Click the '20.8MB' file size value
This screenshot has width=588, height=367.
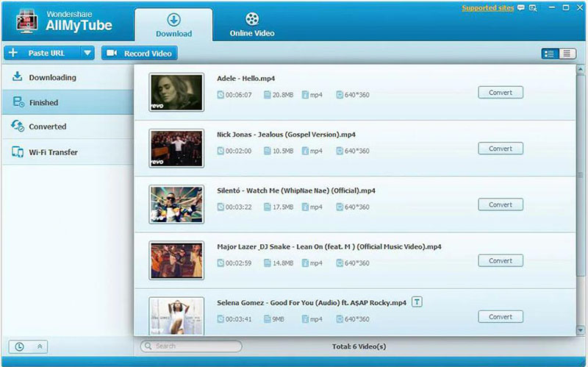(x=283, y=95)
